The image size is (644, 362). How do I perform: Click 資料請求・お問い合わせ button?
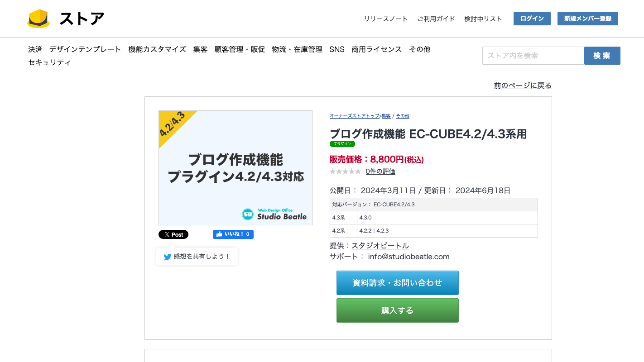pyautogui.click(x=397, y=283)
